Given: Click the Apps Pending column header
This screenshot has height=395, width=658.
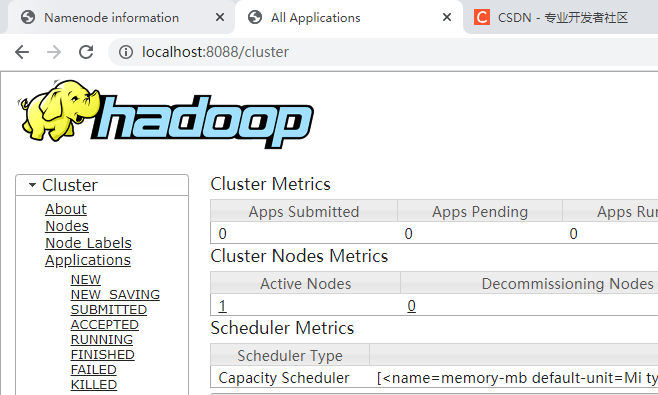Looking at the screenshot, I should (x=480, y=211).
